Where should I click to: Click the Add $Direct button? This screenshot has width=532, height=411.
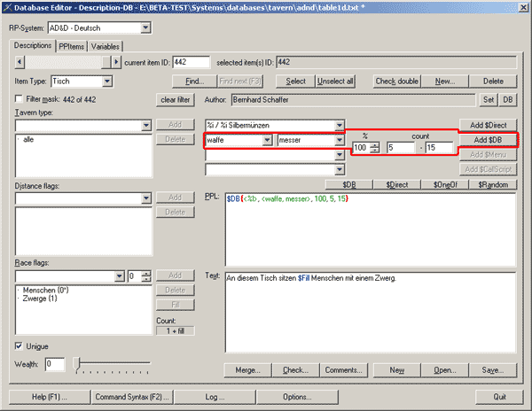489,125
